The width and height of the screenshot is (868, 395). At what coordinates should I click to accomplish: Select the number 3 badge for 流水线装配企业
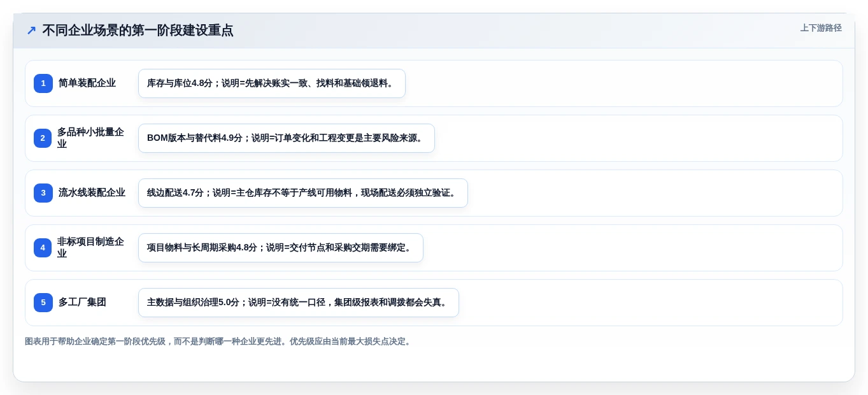coord(43,193)
